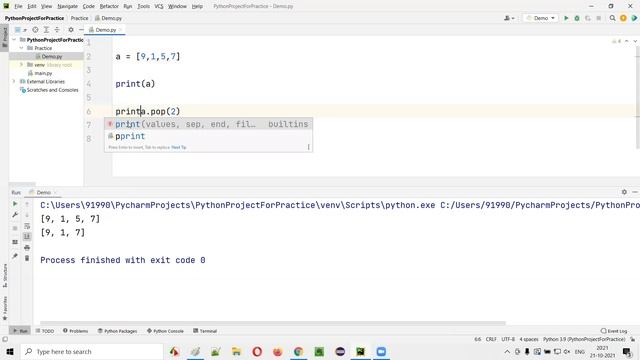The width and height of the screenshot is (640, 360).
Task: Expand all in Project panel toolbar
Action: tap(46, 30)
